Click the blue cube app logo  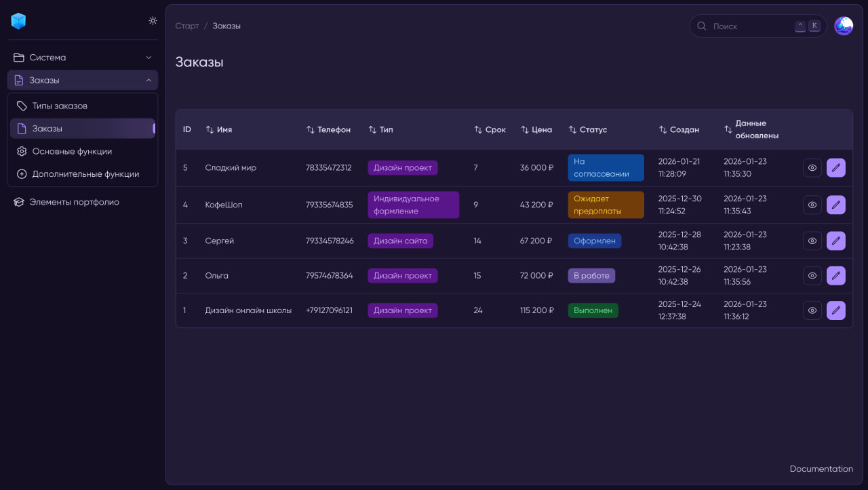tap(18, 21)
